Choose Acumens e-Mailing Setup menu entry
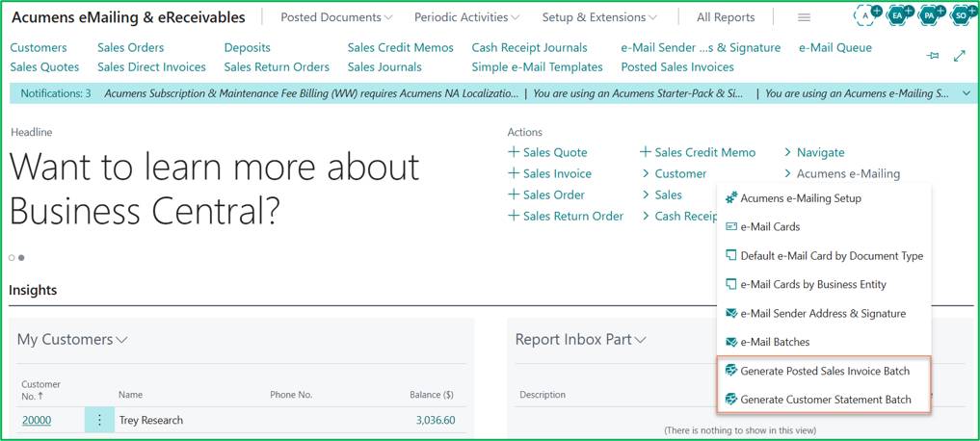Image resolution: width=980 pixels, height=441 pixels. (x=801, y=198)
